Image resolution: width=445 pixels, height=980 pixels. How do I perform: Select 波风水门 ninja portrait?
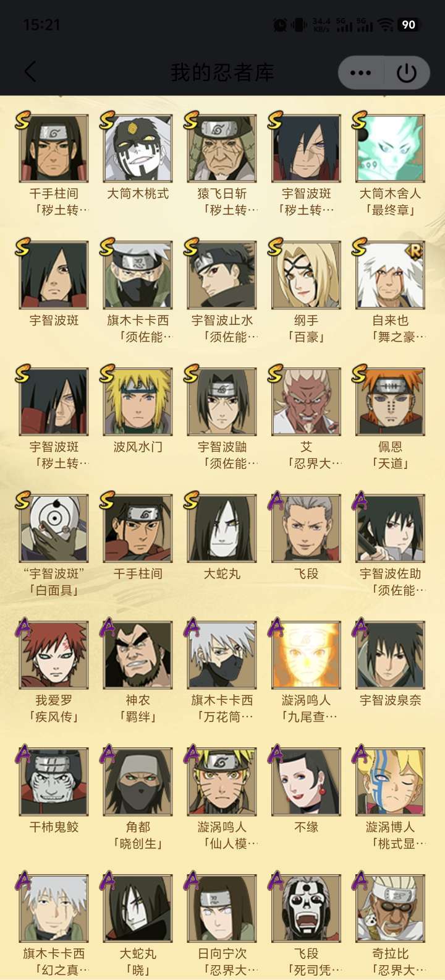138,402
